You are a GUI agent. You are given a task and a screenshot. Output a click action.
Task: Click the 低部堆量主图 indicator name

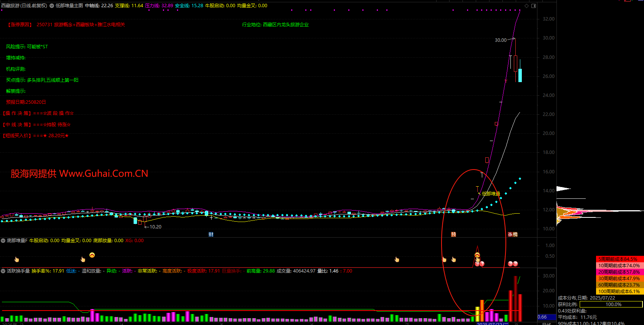click(69, 6)
